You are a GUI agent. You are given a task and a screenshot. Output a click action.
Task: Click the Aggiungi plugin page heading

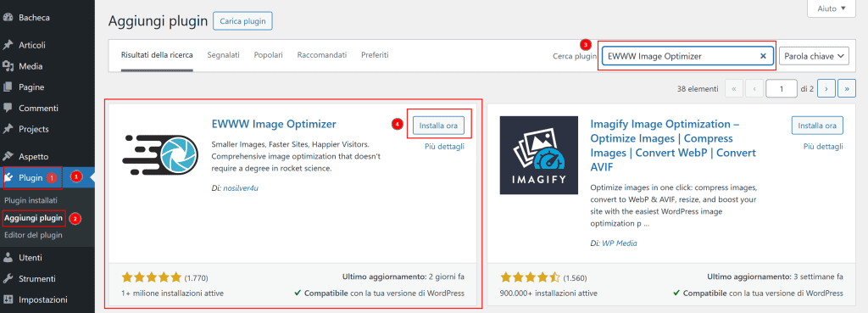coord(158,21)
